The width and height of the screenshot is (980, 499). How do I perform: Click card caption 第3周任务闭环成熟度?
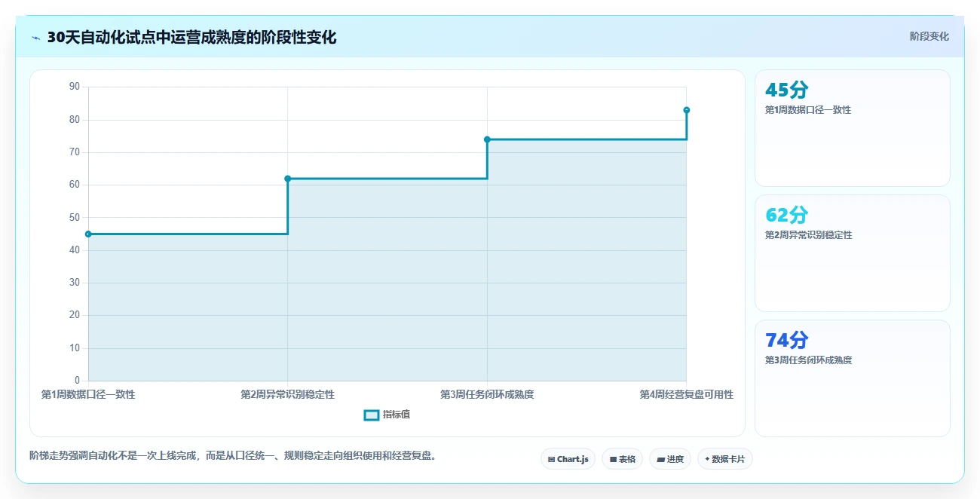[808, 360]
